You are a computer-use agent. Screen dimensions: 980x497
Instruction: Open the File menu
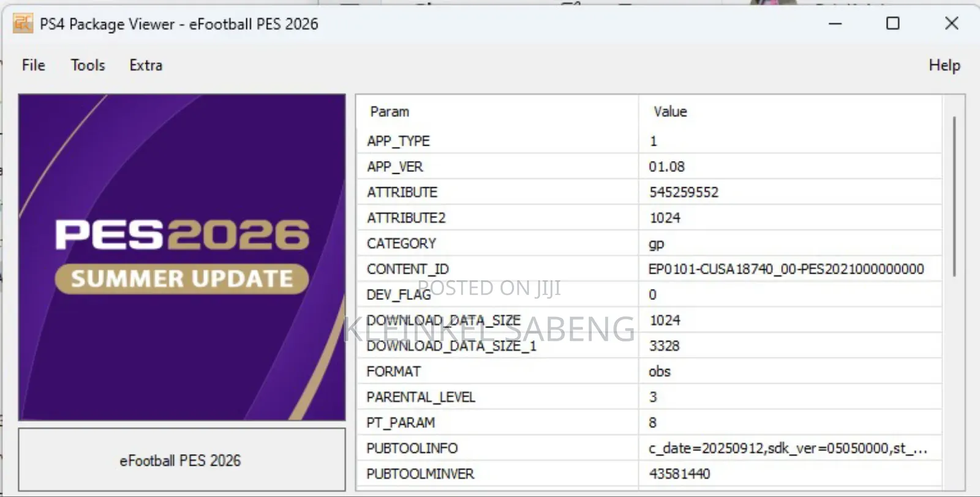pos(34,65)
